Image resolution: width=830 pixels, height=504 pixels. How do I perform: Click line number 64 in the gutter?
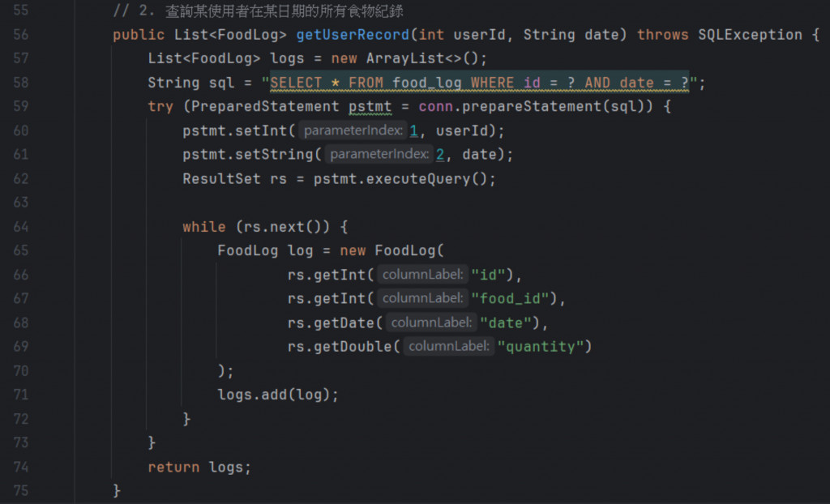click(20, 227)
